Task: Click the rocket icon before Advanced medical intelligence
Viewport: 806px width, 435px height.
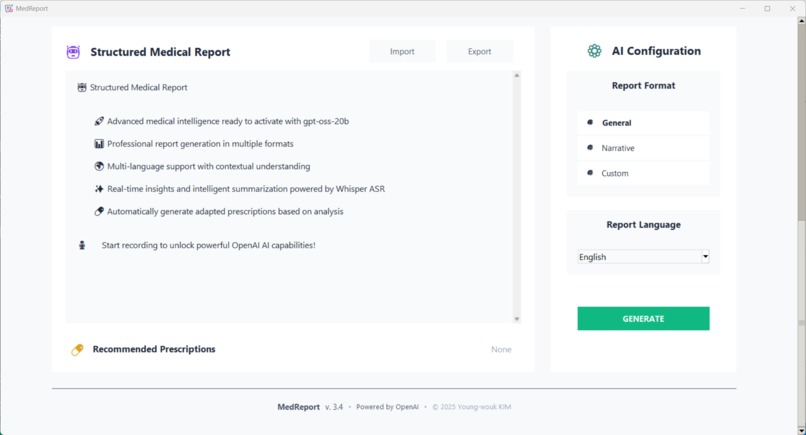Action: click(99, 121)
